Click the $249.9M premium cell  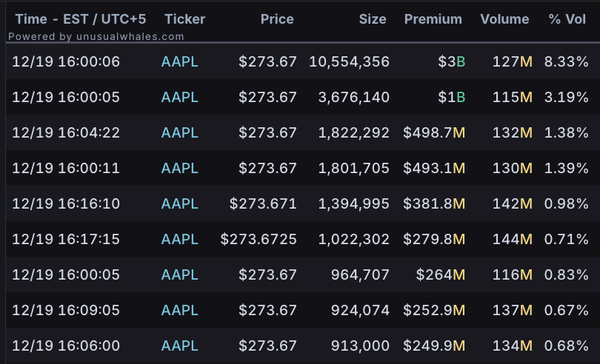434,346
